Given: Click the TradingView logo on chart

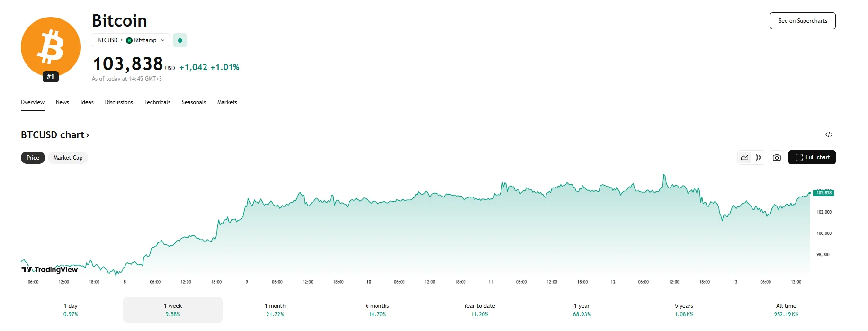Looking at the screenshot, I should (50, 269).
